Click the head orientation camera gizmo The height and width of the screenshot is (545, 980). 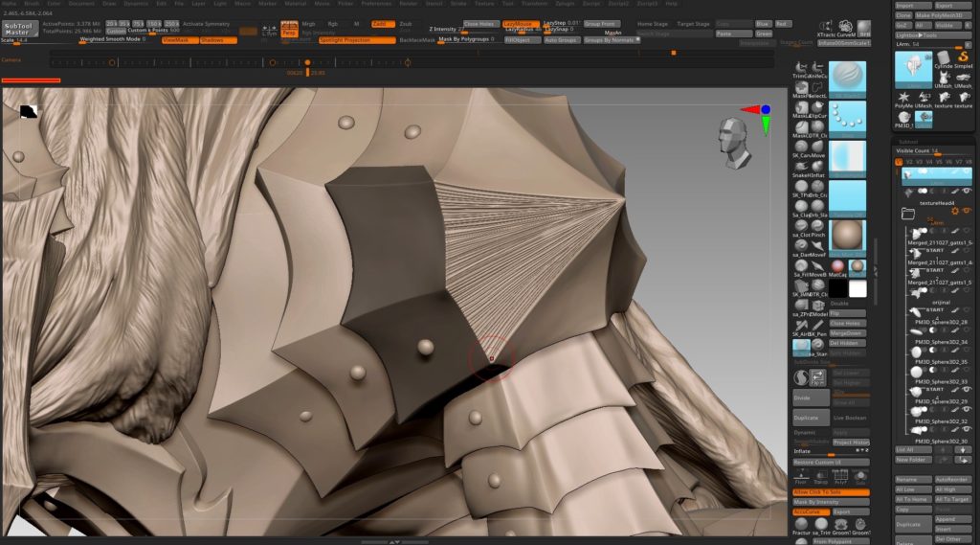point(735,139)
